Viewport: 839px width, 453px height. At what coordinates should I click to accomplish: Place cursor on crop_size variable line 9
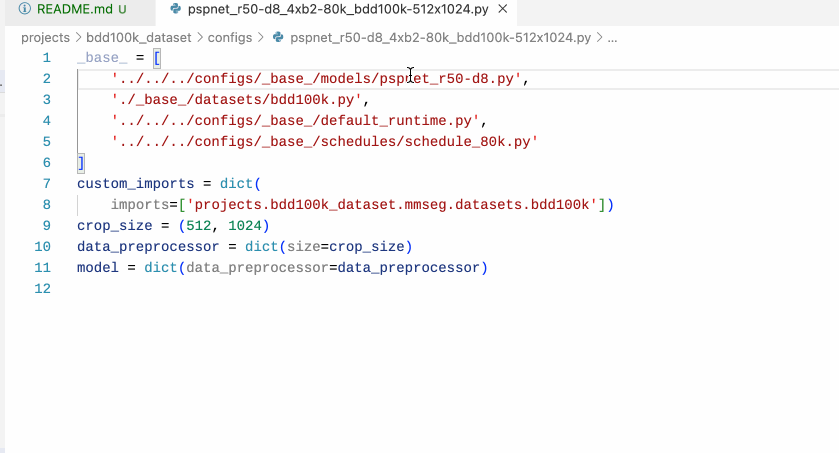[x=115, y=226]
